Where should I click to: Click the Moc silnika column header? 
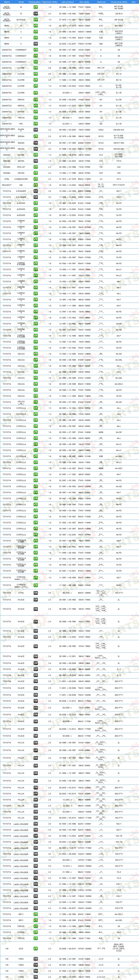(84, 2)
